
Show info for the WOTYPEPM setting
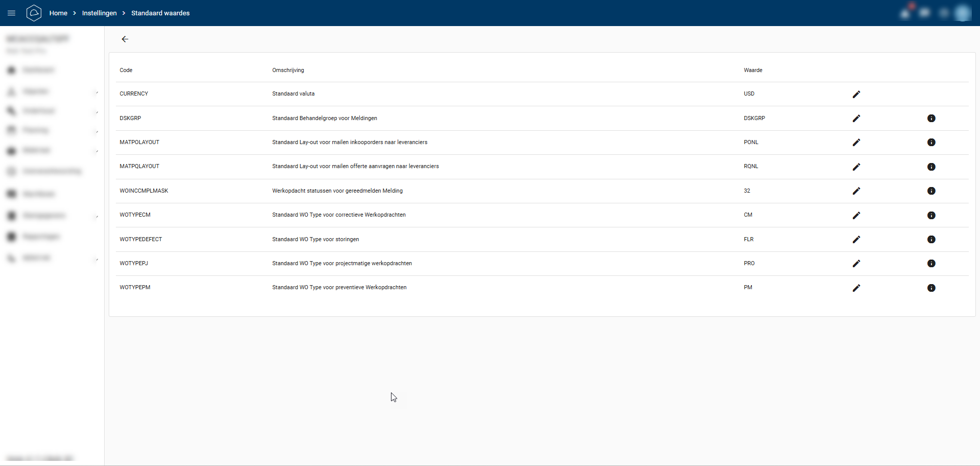931,288
